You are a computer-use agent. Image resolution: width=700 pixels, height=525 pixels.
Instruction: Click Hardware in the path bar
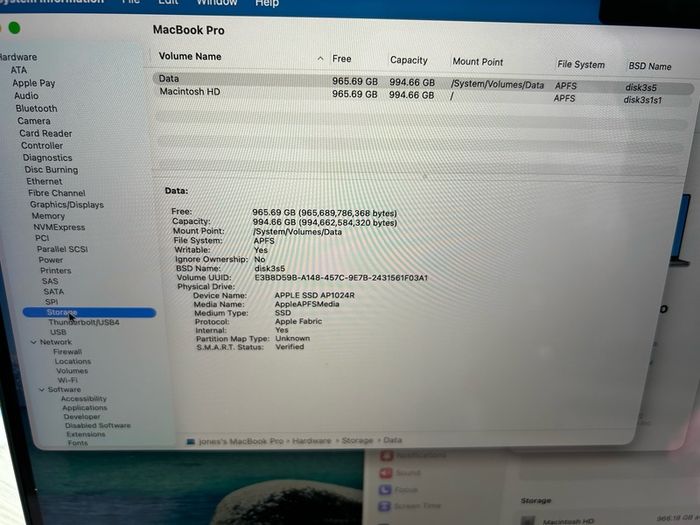(312, 441)
